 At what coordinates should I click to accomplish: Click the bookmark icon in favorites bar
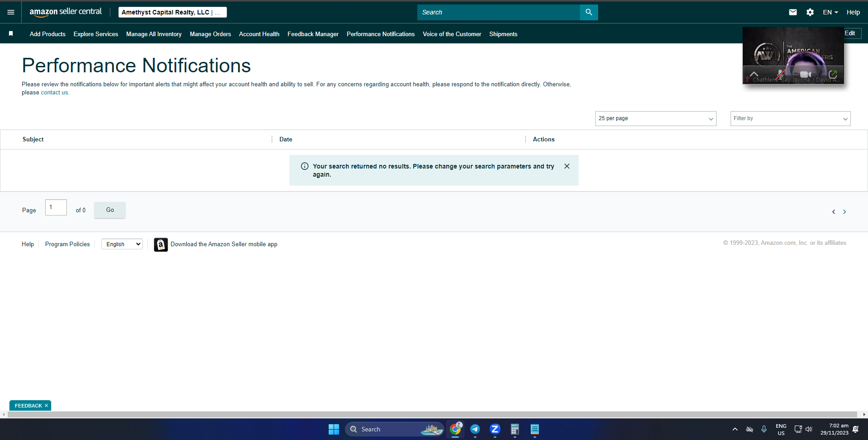pyautogui.click(x=11, y=33)
